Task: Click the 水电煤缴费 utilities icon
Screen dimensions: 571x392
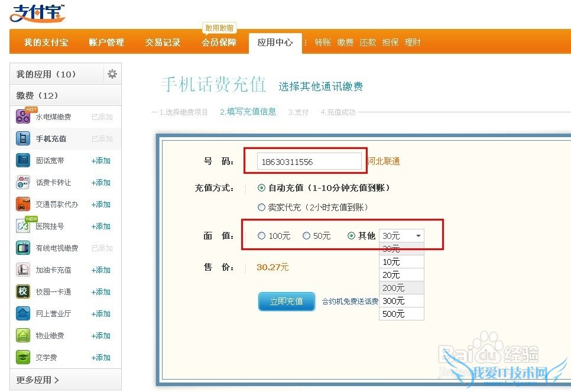Action: 23,116
